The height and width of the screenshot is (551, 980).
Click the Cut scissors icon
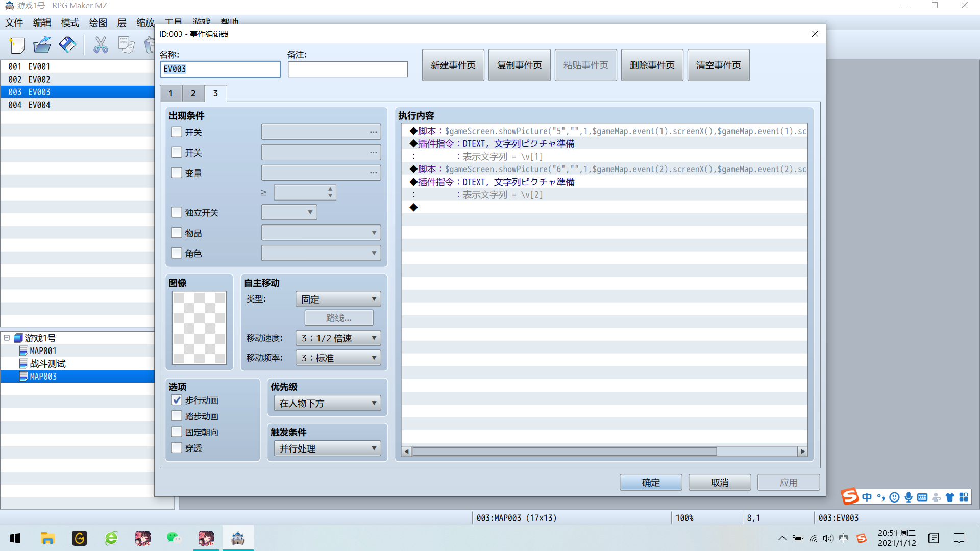tap(101, 45)
